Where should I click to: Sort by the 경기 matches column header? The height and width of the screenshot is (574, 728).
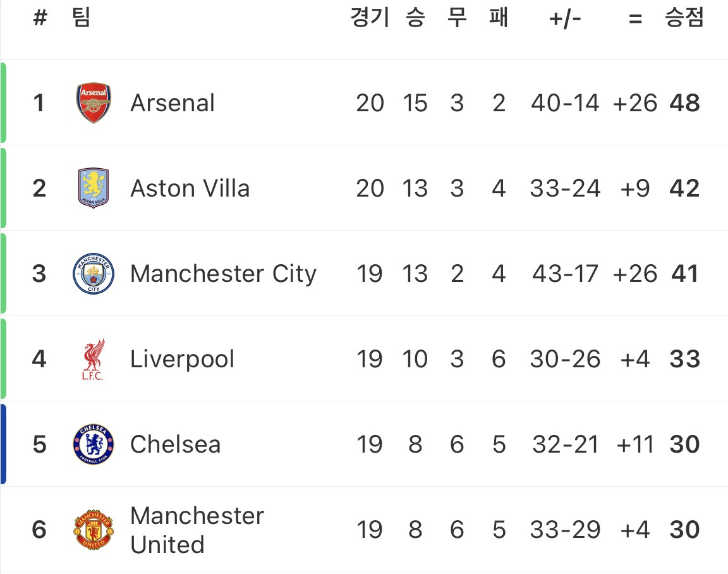370,18
